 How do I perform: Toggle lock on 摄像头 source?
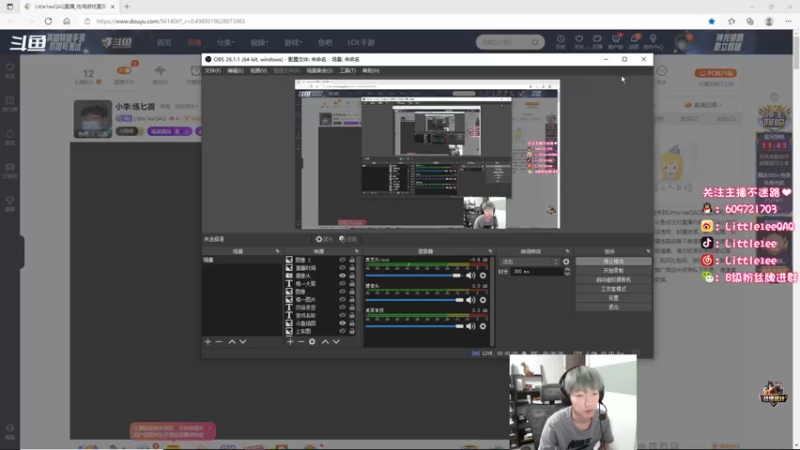(352, 276)
